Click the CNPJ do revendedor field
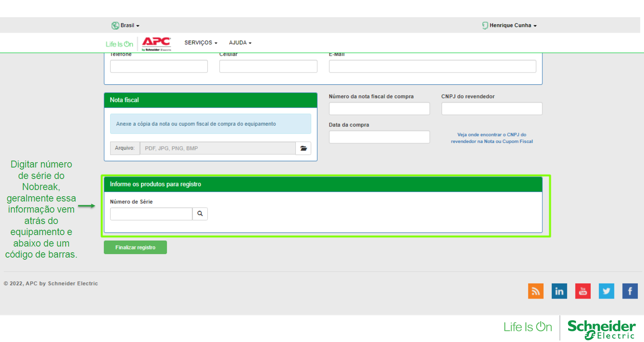The image size is (644, 342). click(x=492, y=109)
